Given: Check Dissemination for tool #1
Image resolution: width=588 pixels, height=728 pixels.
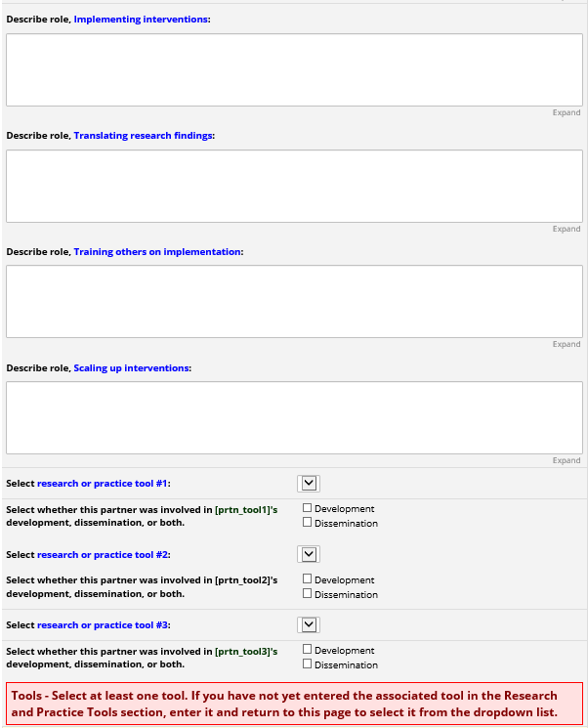Looking at the screenshot, I should pos(308,523).
